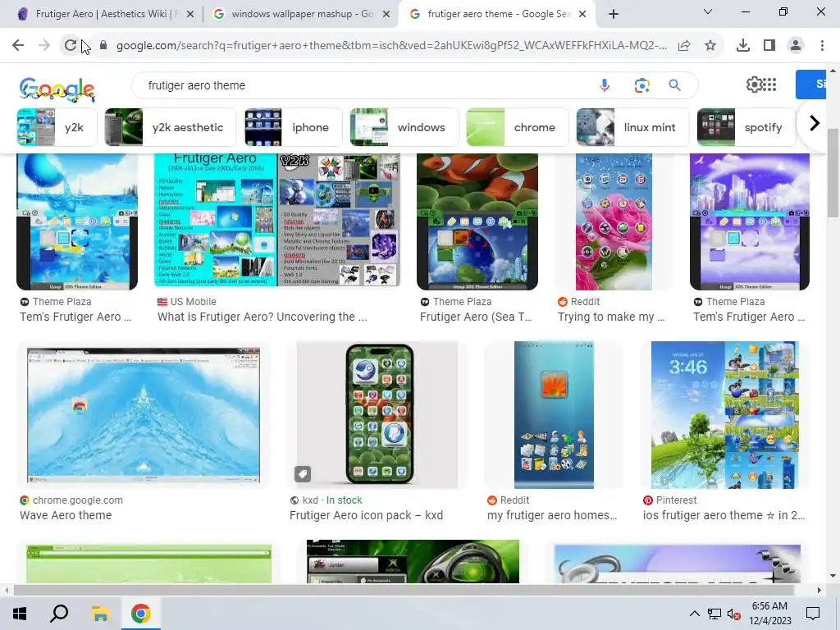The width and height of the screenshot is (840, 630).
Task: Open 'ios frutiger aero theme' Pinterest link
Action: click(724, 515)
